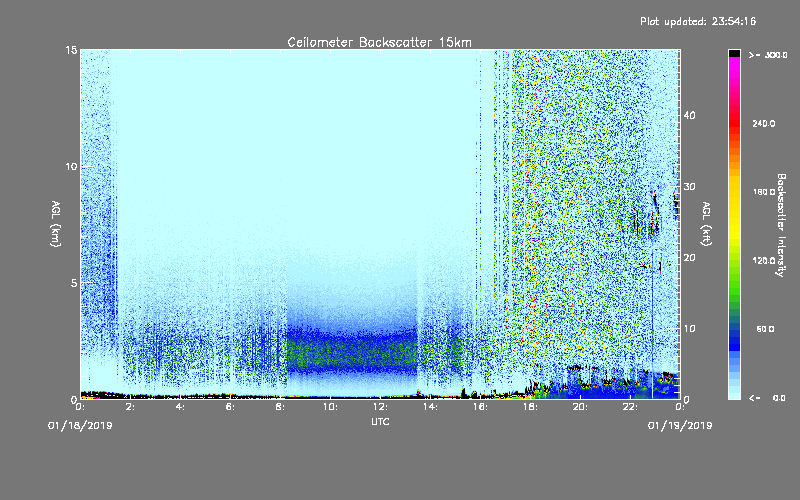This screenshot has height=500, width=800.
Task: Click the '22:' hour tick label
Action: (630, 407)
